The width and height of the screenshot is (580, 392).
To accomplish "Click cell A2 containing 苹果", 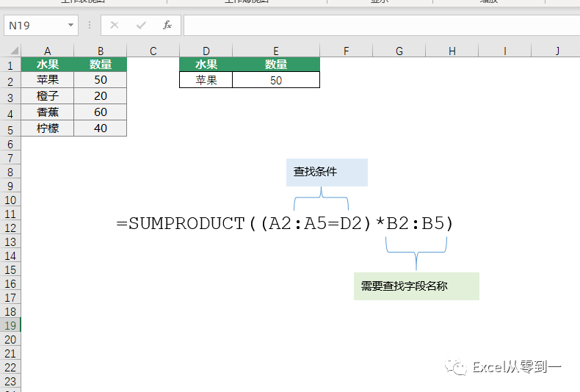I will 47,80.
